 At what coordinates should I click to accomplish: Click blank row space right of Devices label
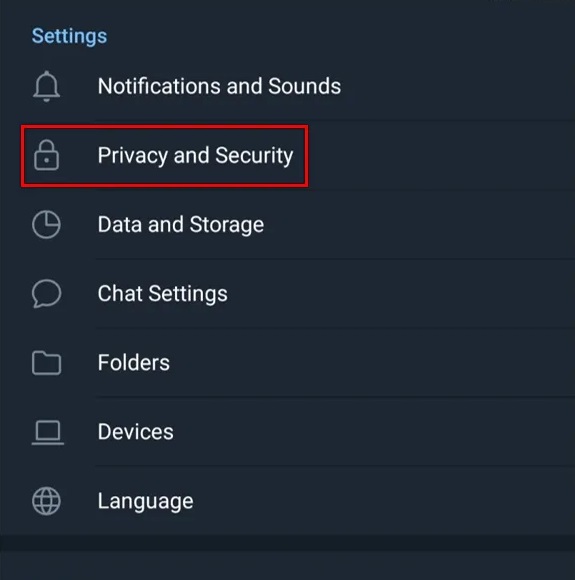pyautogui.click(x=374, y=432)
